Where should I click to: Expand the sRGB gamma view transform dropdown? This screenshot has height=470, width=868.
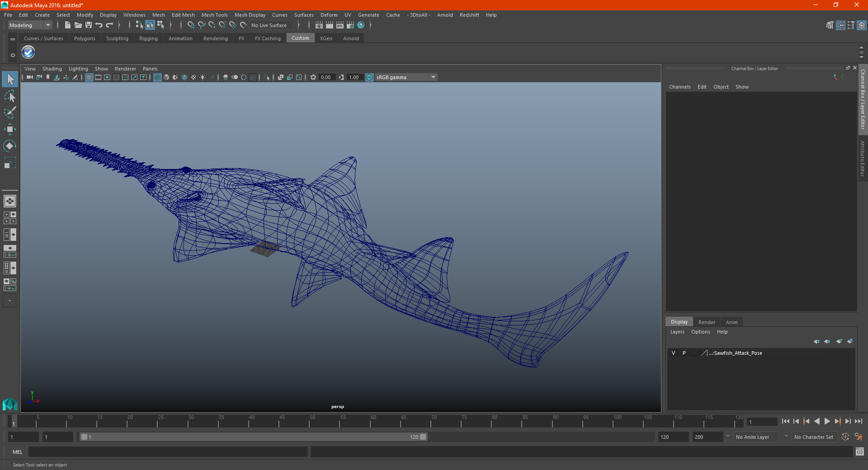(433, 77)
